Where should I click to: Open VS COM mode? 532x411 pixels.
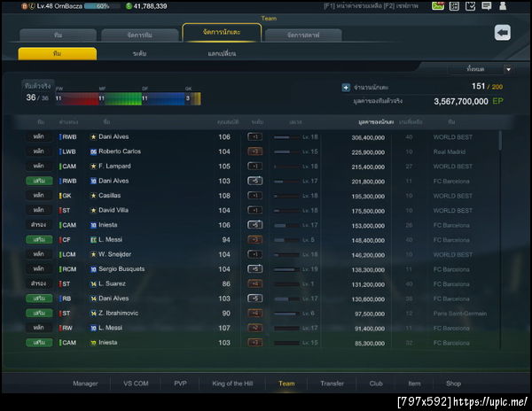[136, 384]
